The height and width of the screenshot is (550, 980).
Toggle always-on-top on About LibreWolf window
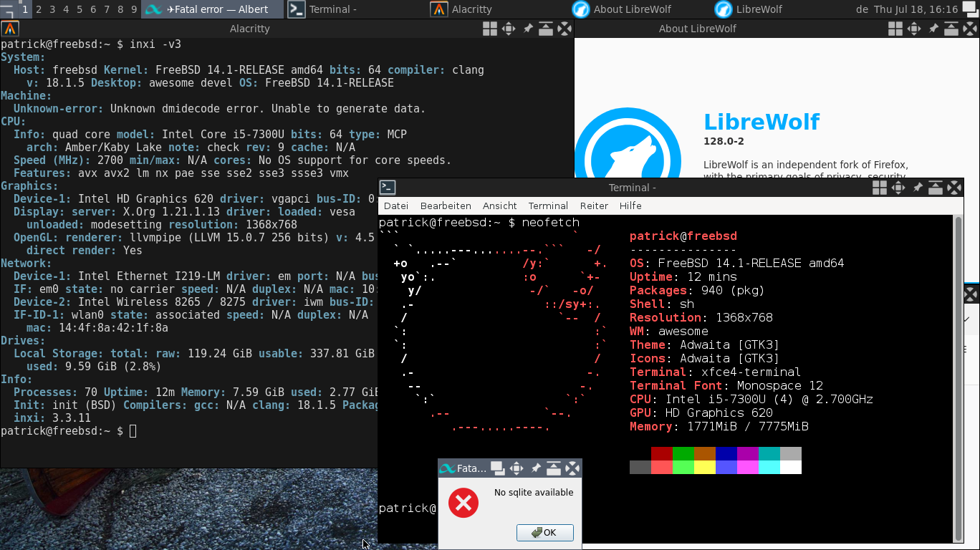point(951,29)
